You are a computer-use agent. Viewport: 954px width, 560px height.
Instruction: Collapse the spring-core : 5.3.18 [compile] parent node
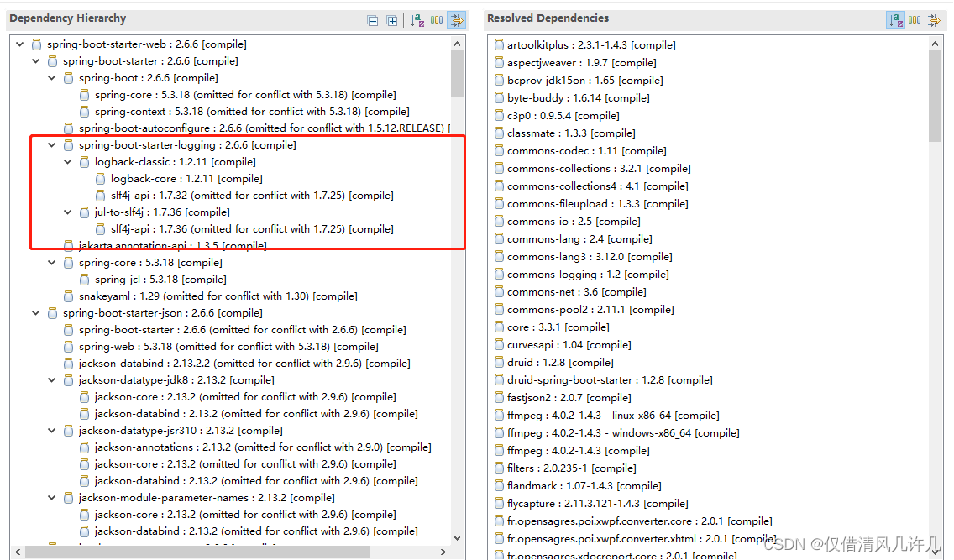52,263
